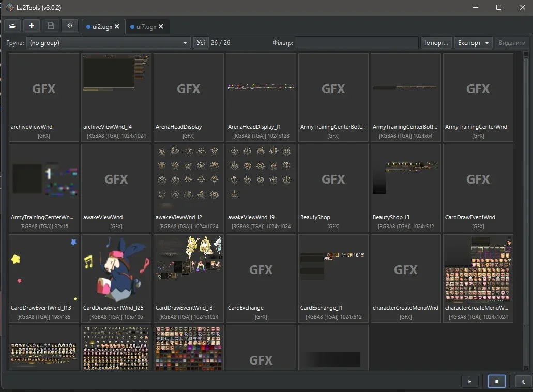Screen dimensions: 533x392
Task: Select the CardExchange_I1 texture thumbnail
Action: click(x=333, y=278)
